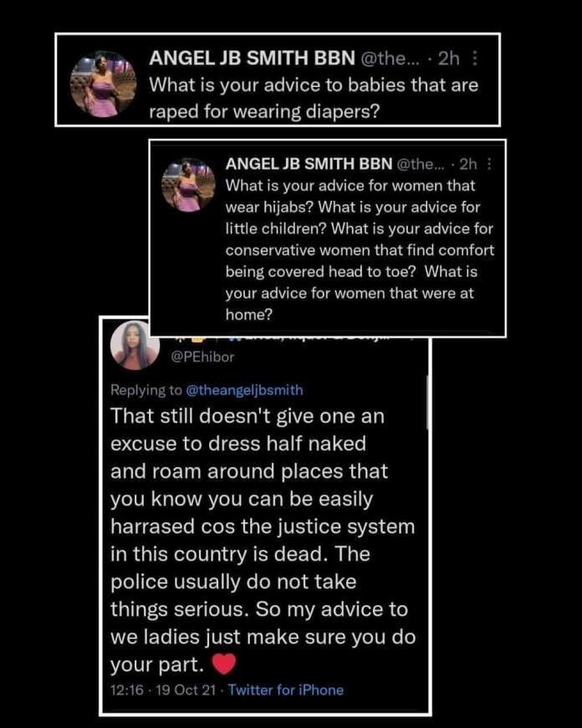Viewport: 582px width, 728px height.
Task: Click the @PEhibor handle
Action: [202, 356]
